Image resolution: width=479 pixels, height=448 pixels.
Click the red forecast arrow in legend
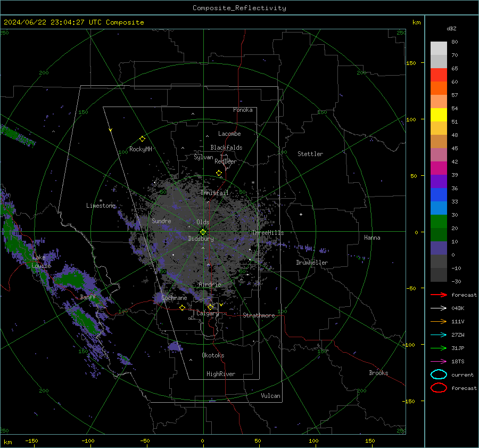pyautogui.click(x=439, y=295)
